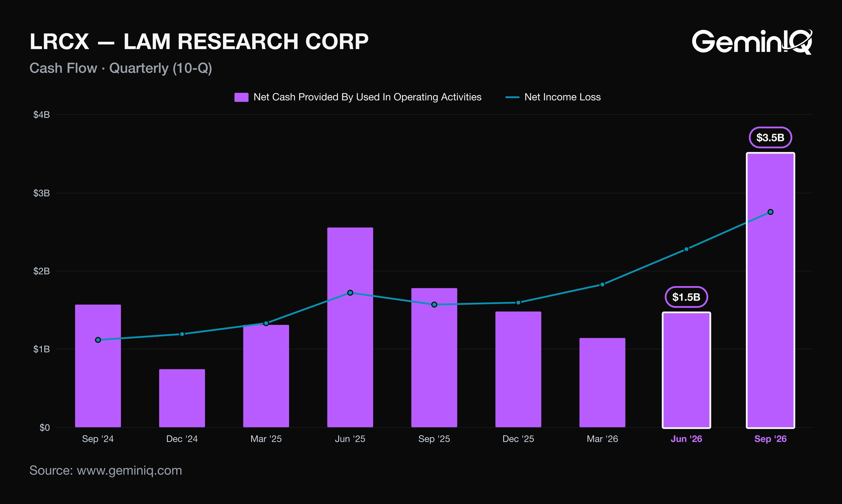842x504 pixels.
Task: Click the Net Income Loss legend label
Action: point(562,97)
